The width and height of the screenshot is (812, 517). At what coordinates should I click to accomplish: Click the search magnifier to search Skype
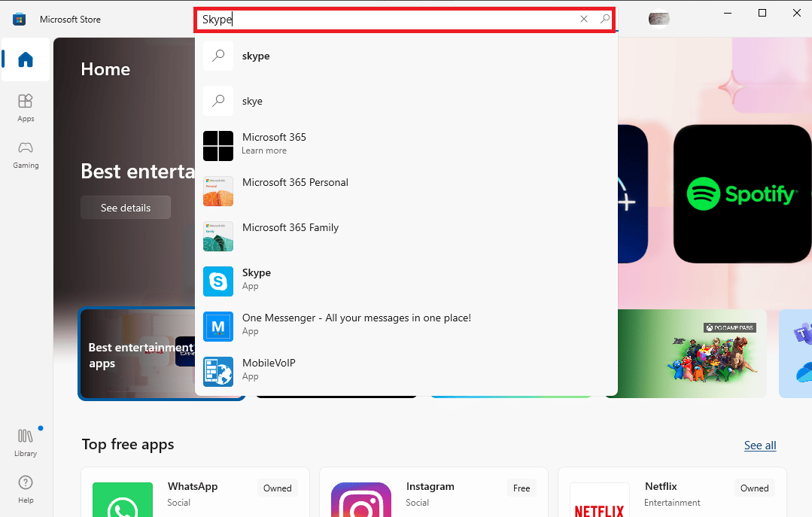[604, 19]
